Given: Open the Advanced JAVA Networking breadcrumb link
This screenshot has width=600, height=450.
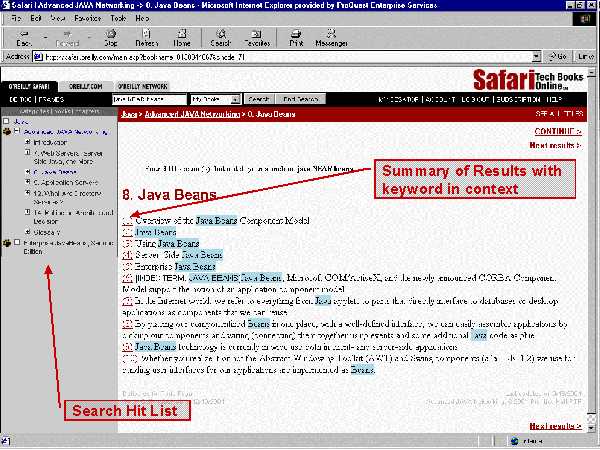Looking at the screenshot, I should click(192, 114).
